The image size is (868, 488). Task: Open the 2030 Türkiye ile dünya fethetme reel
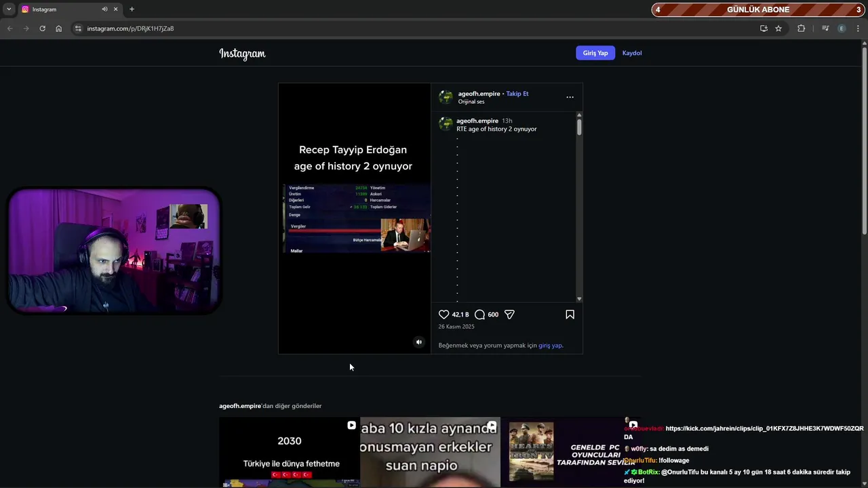290,452
